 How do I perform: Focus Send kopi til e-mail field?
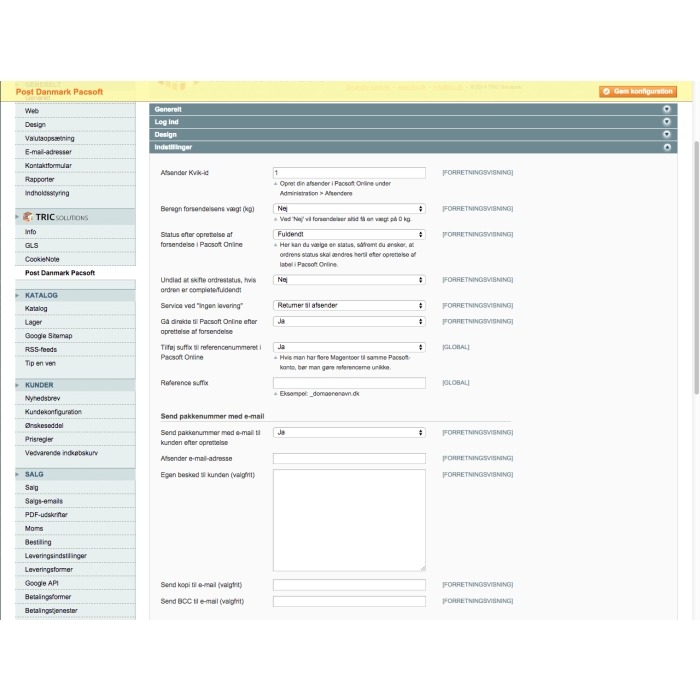coord(349,585)
